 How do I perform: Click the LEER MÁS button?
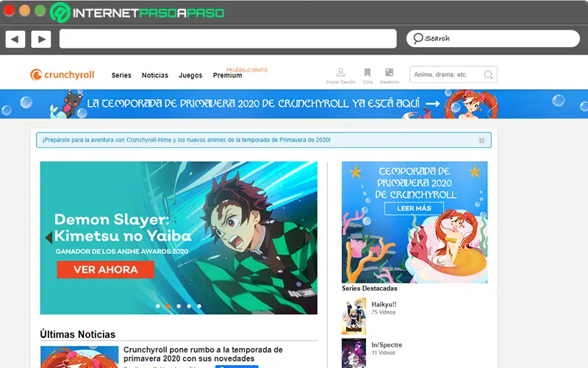pyautogui.click(x=414, y=208)
